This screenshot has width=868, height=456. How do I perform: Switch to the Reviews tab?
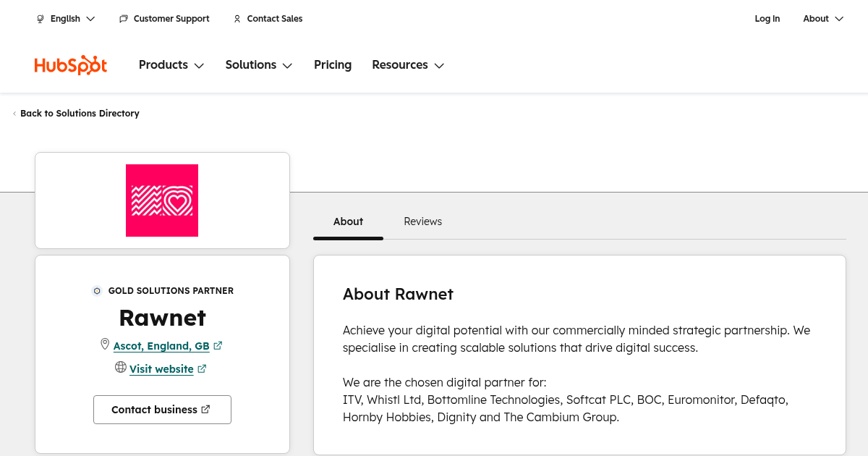point(423,221)
